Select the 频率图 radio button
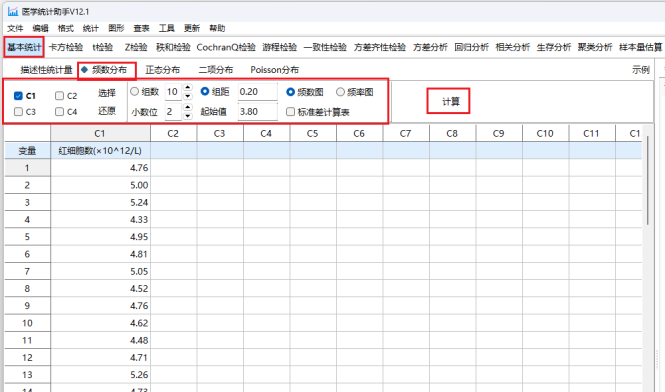665x392 pixels. click(340, 92)
